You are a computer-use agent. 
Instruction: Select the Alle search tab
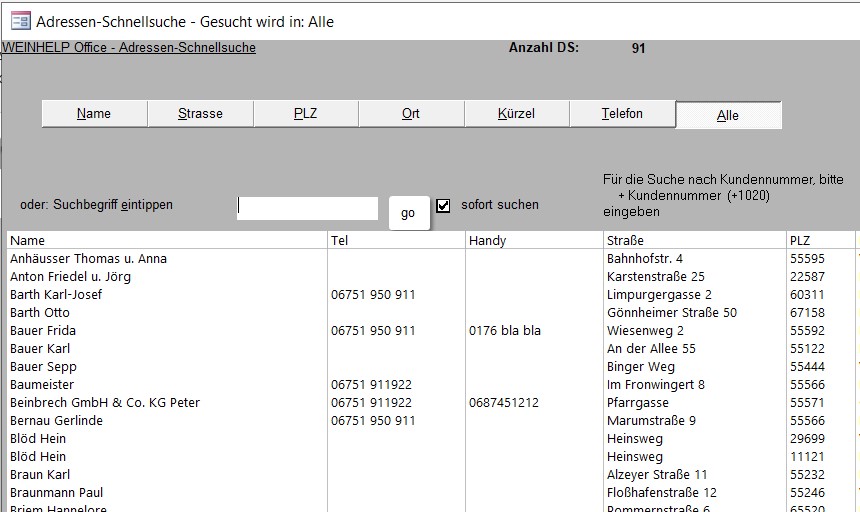point(728,116)
